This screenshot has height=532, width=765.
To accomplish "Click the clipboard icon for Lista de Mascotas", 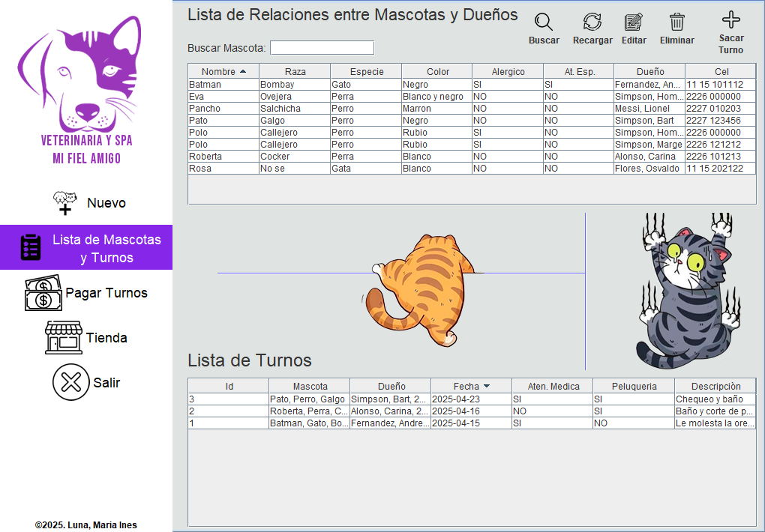I will coord(31,247).
